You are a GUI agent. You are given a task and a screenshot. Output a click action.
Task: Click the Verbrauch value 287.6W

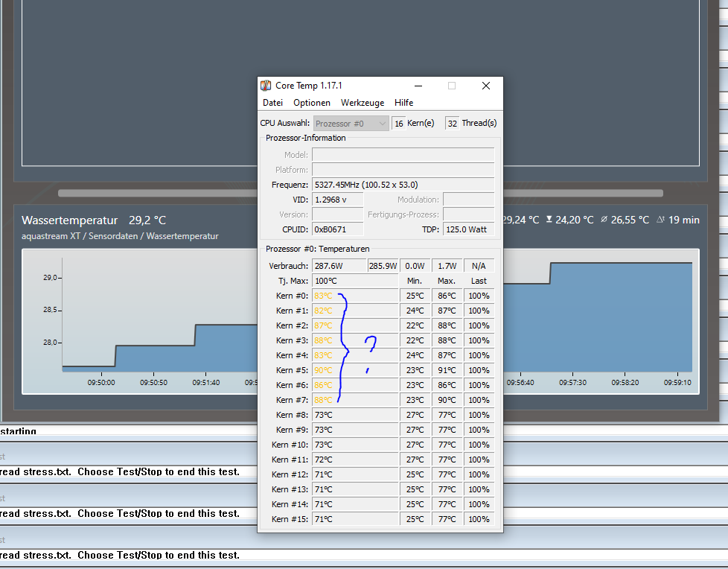click(x=339, y=266)
